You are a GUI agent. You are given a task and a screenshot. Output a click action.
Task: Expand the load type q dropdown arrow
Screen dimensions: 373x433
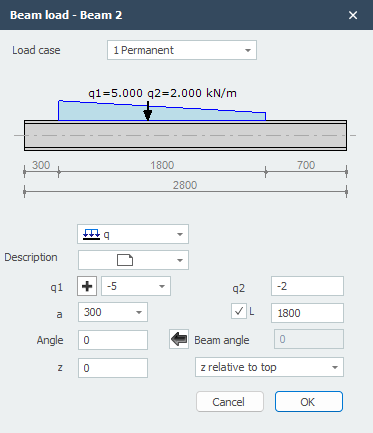point(180,234)
